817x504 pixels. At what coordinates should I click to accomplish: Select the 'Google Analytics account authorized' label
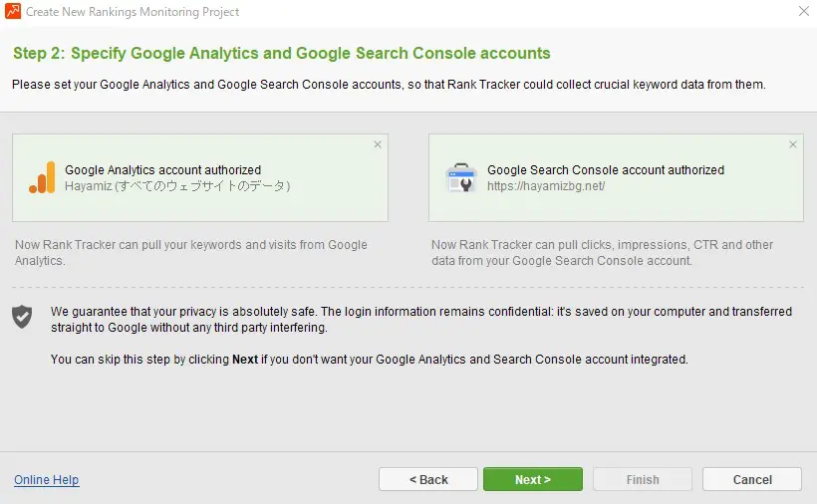[x=162, y=170]
